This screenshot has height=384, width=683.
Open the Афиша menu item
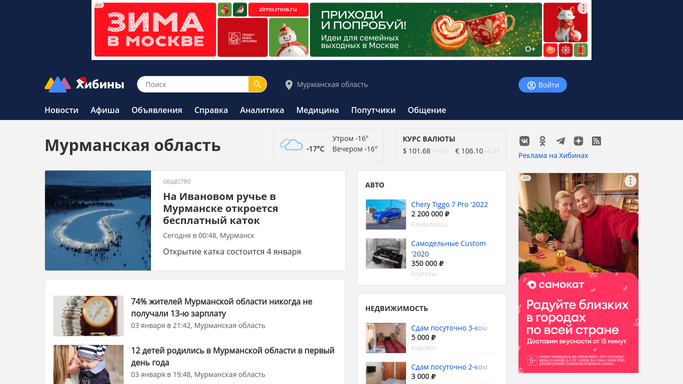(105, 110)
